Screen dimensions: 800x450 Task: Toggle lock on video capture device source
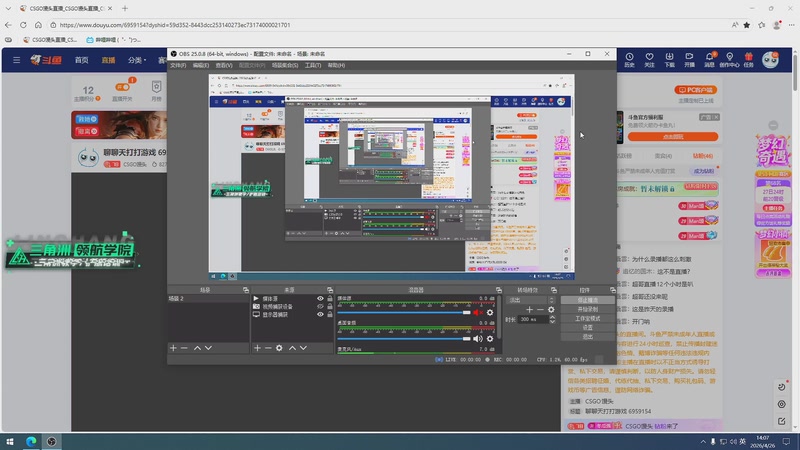tap(330, 307)
